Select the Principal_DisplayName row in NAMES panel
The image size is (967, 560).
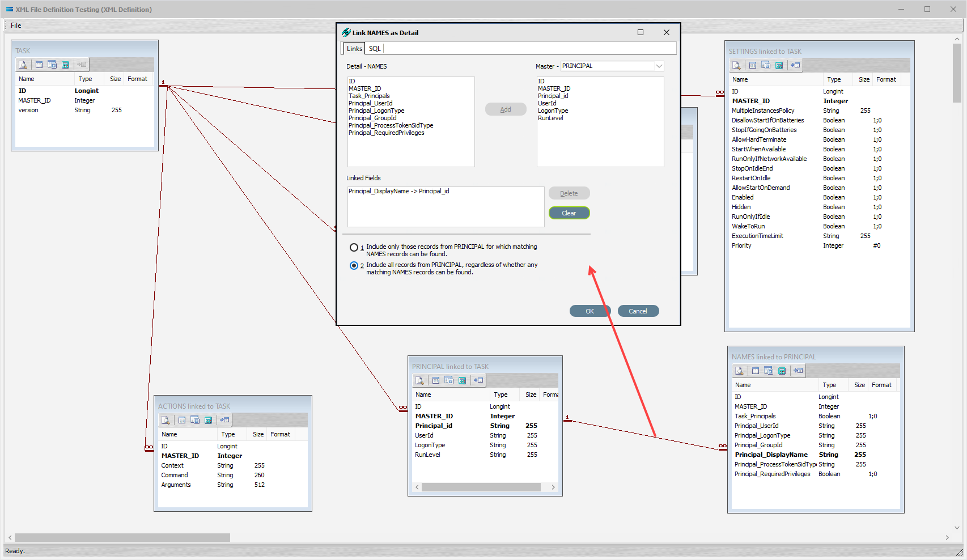click(x=816, y=455)
